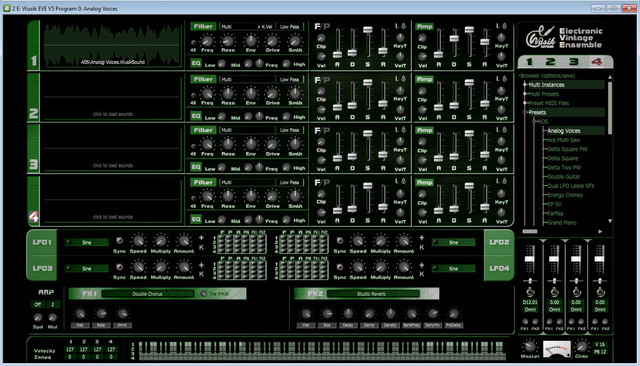This screenshot has height=366, width=640.
Task: Click the Master volume knob
Action: click(x=530, y=346)
